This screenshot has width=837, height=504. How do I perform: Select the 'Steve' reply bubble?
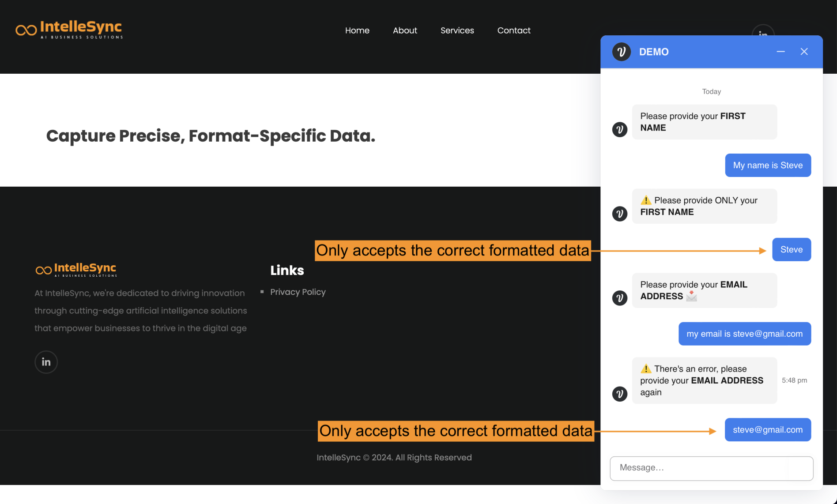(792, 249)
